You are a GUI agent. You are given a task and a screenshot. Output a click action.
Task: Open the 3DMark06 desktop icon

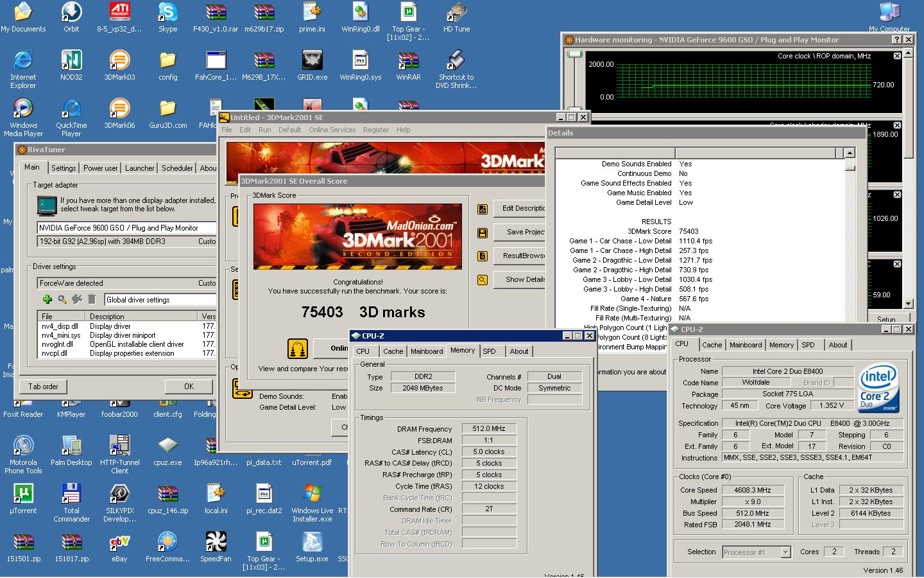click(x=119, y=109)
